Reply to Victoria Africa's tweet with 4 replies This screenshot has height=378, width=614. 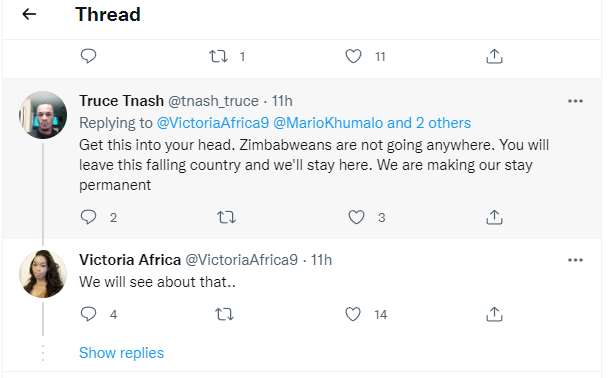click(x=88, y=314)
